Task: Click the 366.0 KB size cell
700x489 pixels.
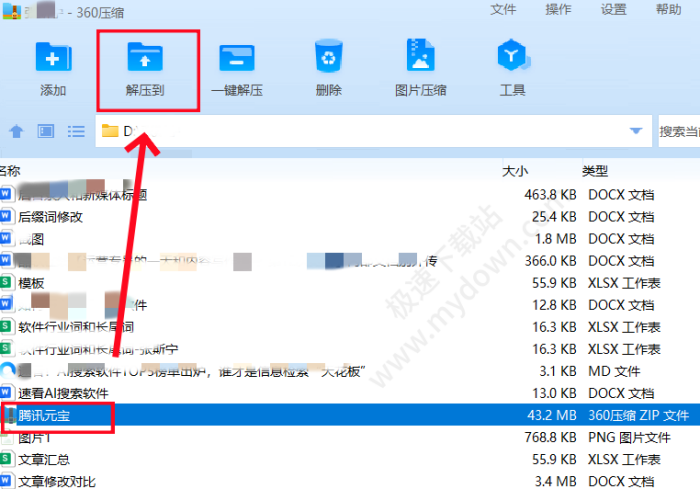Action: 550,261
